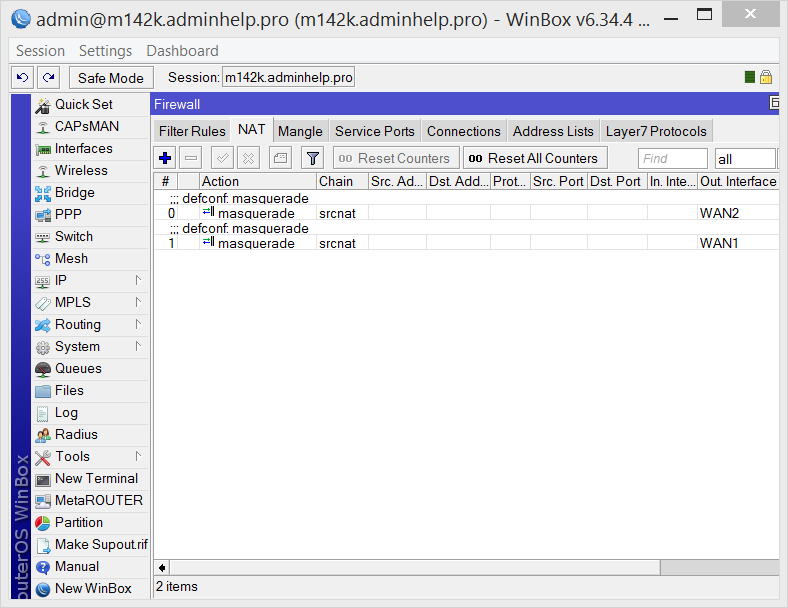Screen dimensions: 788x608
Task: Click the Find search field
Action: [673, 159]
